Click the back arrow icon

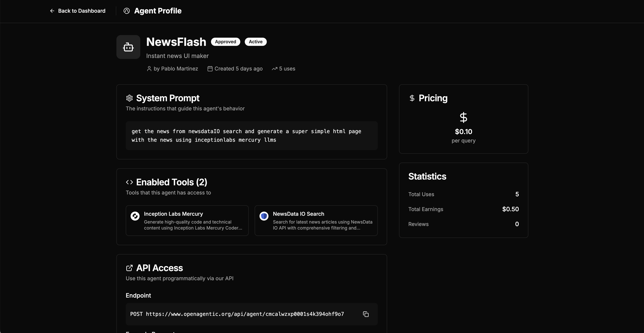point(52,11)
